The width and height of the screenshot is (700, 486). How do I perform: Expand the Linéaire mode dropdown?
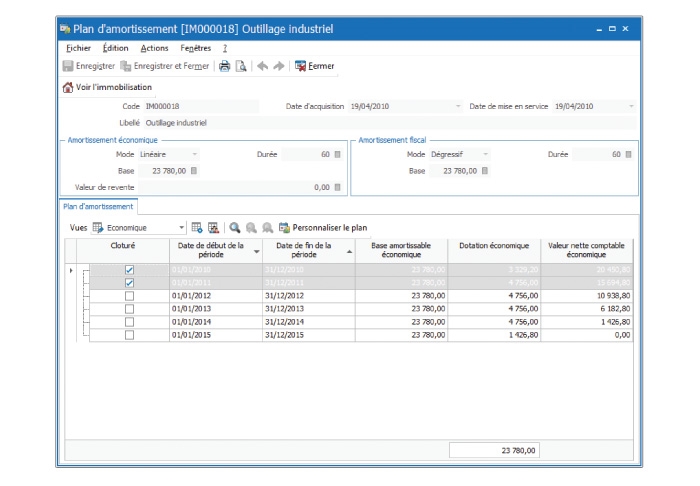[x=194, y=155]
